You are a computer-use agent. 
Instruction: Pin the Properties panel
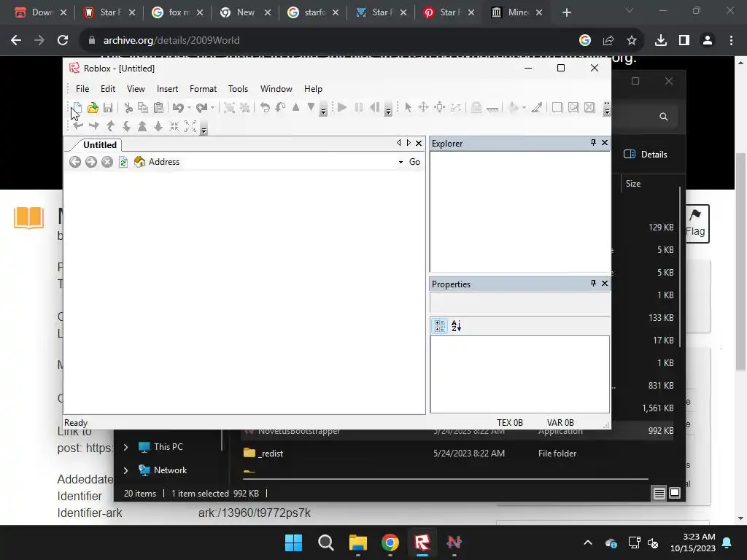pyautogui.click(x=593, y=284)
